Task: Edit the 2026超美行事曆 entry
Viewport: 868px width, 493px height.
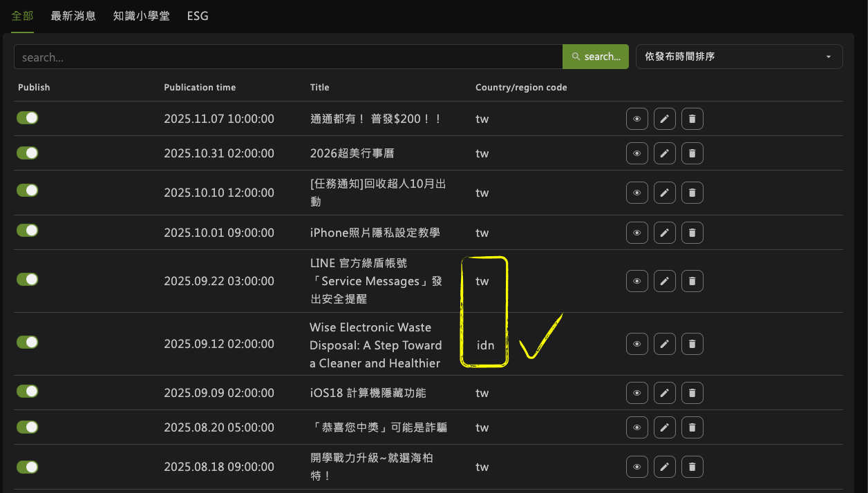Action: (665, 153)
